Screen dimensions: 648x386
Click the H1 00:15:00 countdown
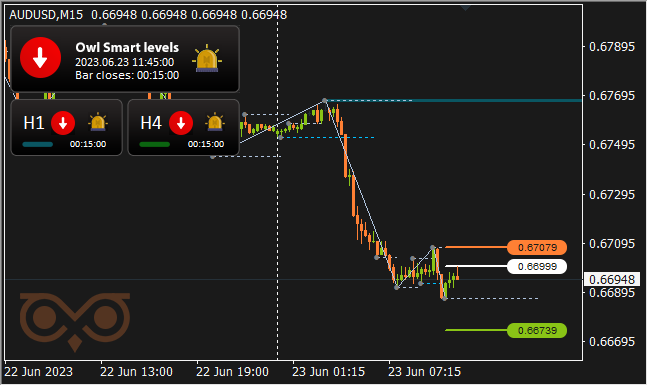pyautogui.click(x=88, y=144)
